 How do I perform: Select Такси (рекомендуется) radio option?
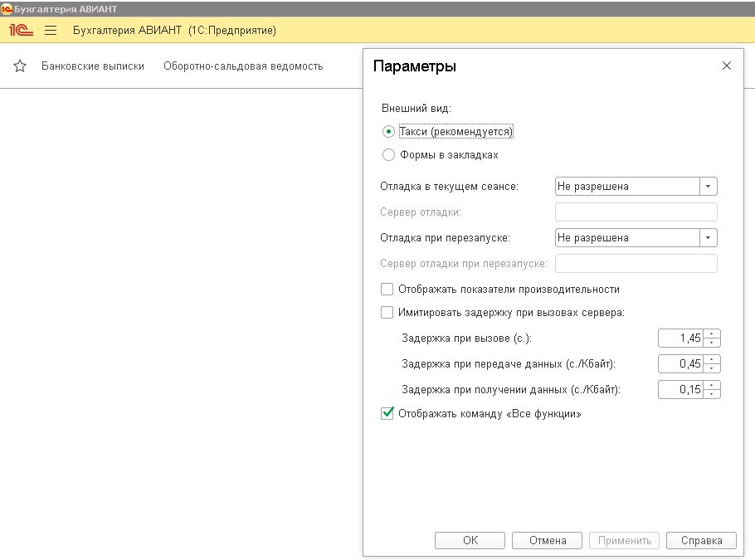[x=388, y=131]
